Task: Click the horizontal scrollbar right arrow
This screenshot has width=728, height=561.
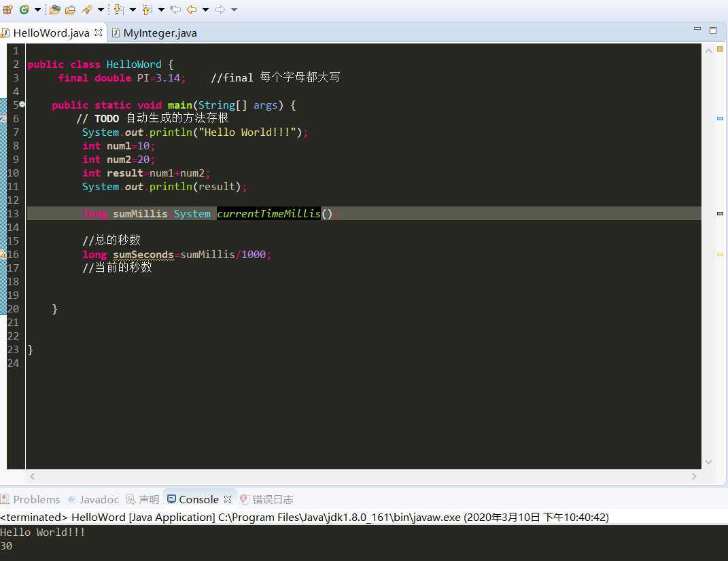Action: coord(694,476)
